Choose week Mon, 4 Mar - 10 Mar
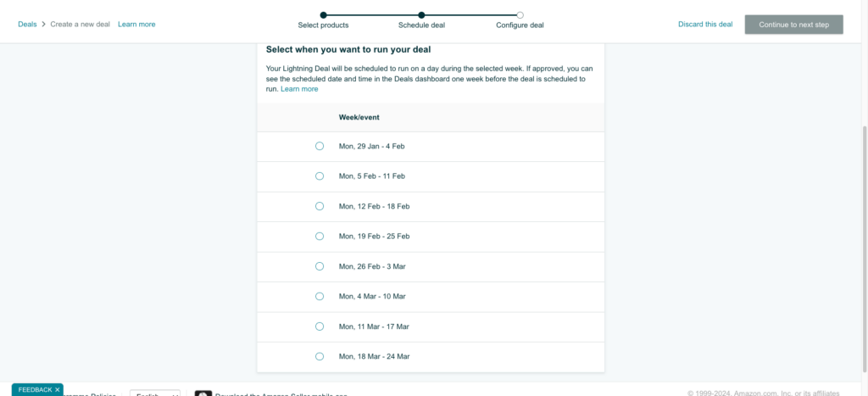 point(320,296)
